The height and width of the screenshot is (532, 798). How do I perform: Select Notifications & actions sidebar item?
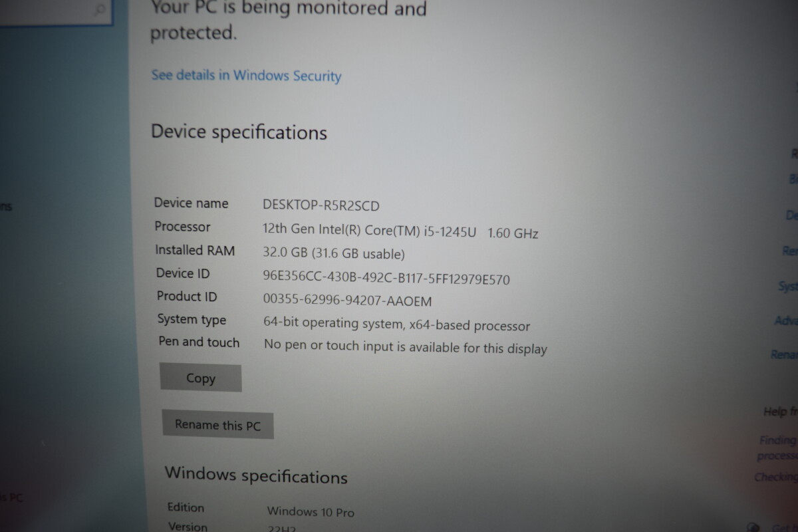coord(6,207)
